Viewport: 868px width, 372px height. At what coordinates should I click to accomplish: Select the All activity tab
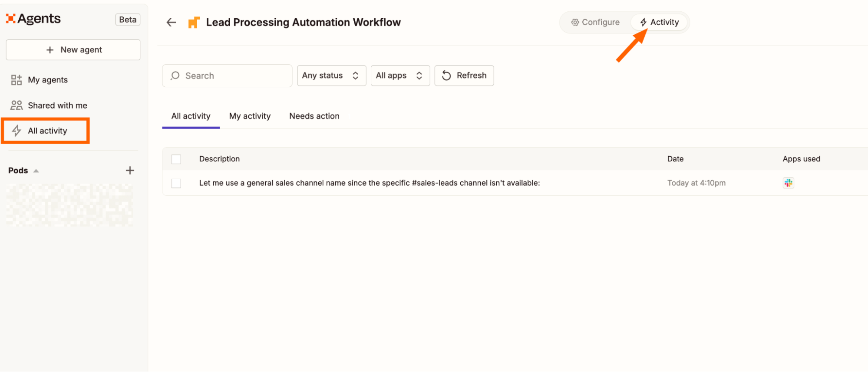191,116
